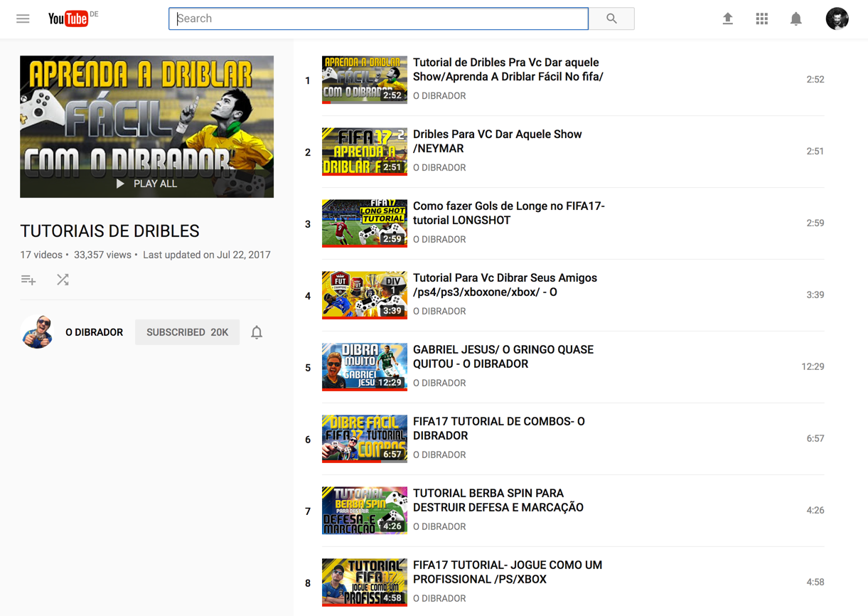Open 'GABRIEL JESUS/ O GRINGO' title

tap(503, 357)
